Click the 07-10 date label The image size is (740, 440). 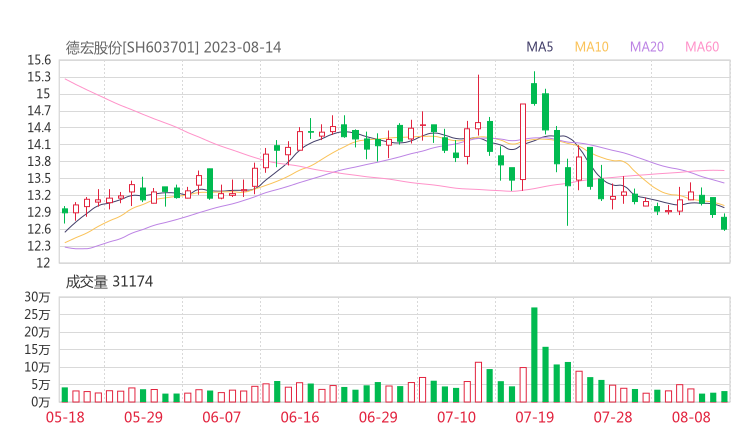coord(456,417)
